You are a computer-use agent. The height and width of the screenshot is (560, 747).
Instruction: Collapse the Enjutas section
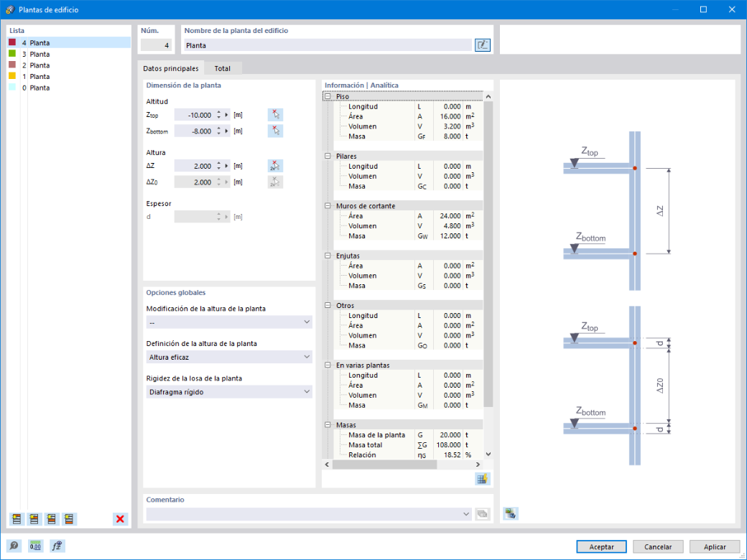328,256
